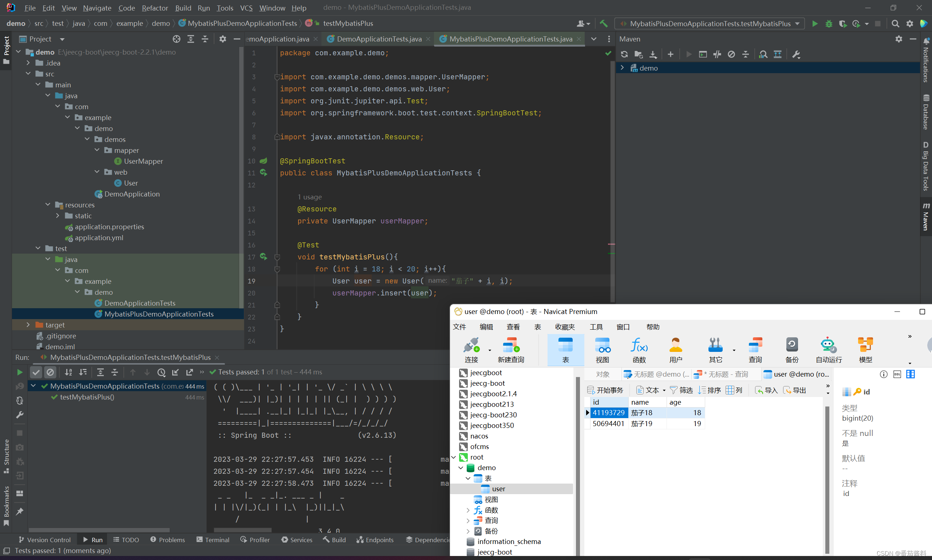The image size is (932, 560).
Task: Select Navicat 表 table icon
Action: click(x=565, y=350)
